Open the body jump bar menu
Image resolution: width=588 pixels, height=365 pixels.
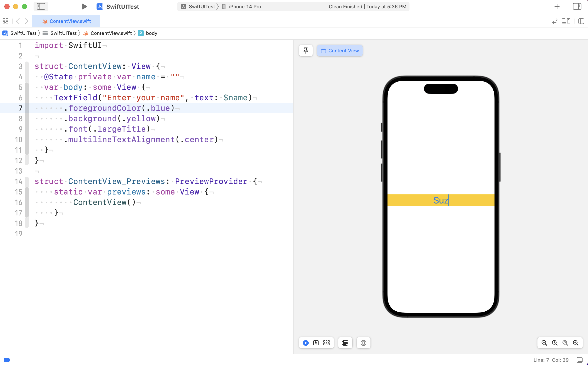[151, 33]
